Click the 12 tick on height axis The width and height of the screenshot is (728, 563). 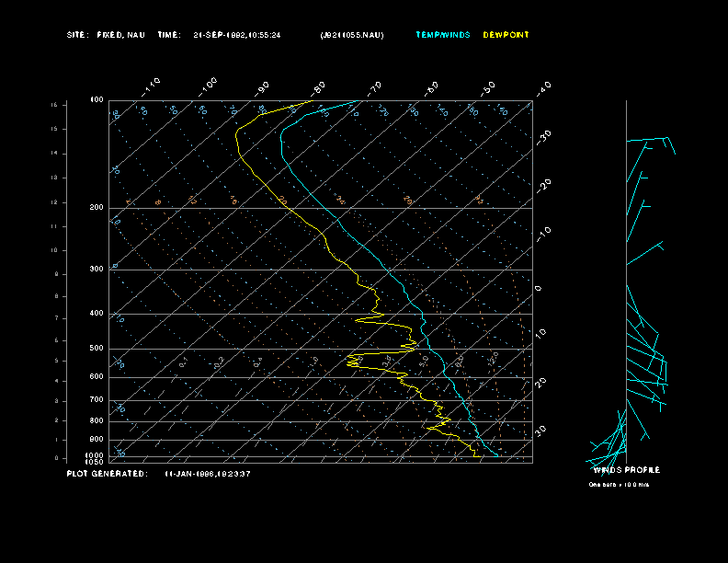[x=54, y=202]
